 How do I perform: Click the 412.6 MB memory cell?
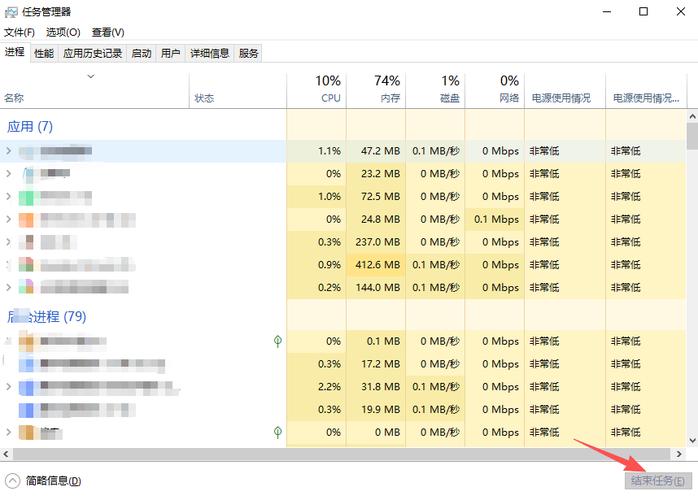coord(378,265)
